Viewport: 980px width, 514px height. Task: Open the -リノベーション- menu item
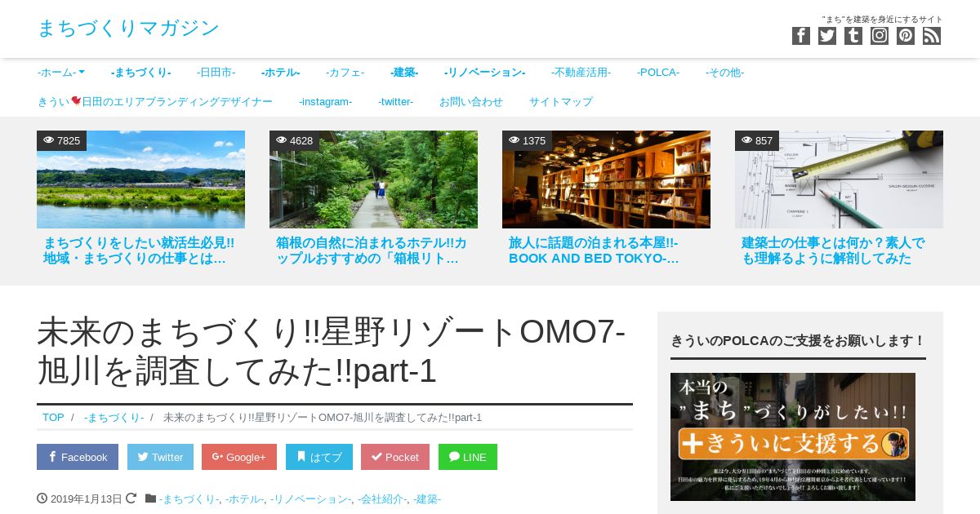(x=484, y=73)
